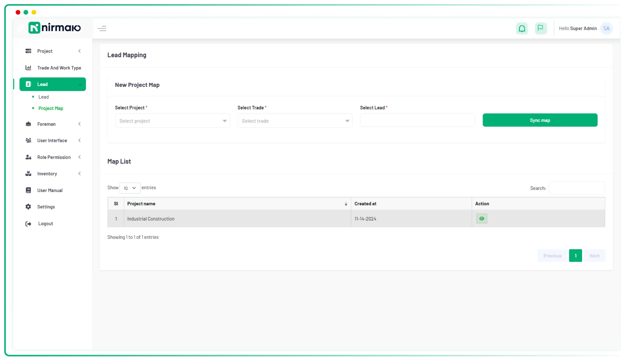The height and width of the screenshot is (364, 621).
Task: View Industrial Construction map with eye icon
Action: click(481, 219)
